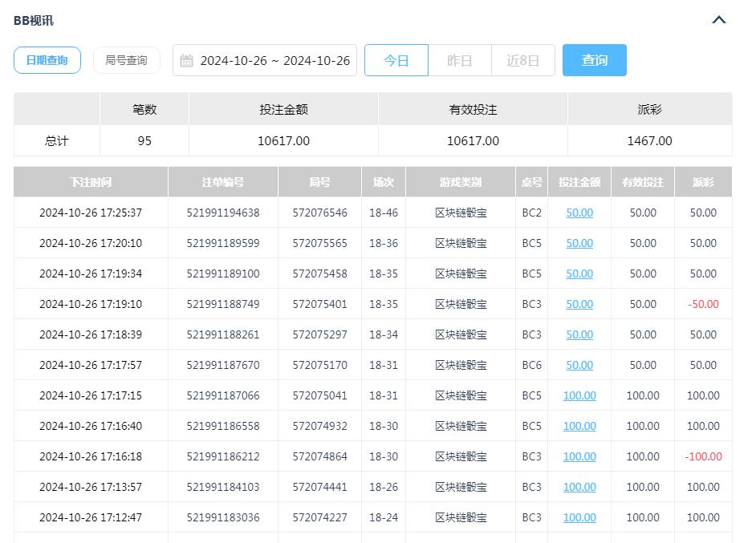Image resolution: width=756 pixels, height=543 pixels.
Task: Select the 昨日 date filter
Action: 460,59
